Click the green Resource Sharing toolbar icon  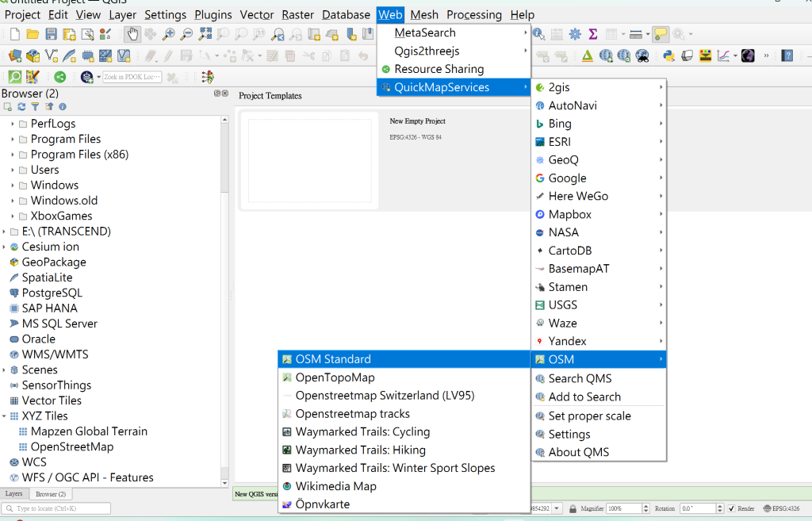(60, 77)
